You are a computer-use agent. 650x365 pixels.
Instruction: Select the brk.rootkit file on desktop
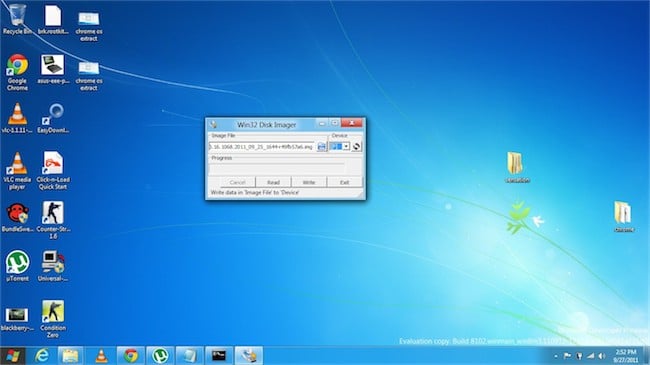[x=53, y=19]
